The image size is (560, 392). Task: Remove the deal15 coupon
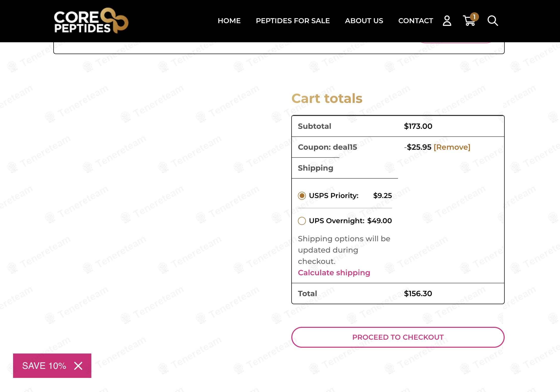452,147
